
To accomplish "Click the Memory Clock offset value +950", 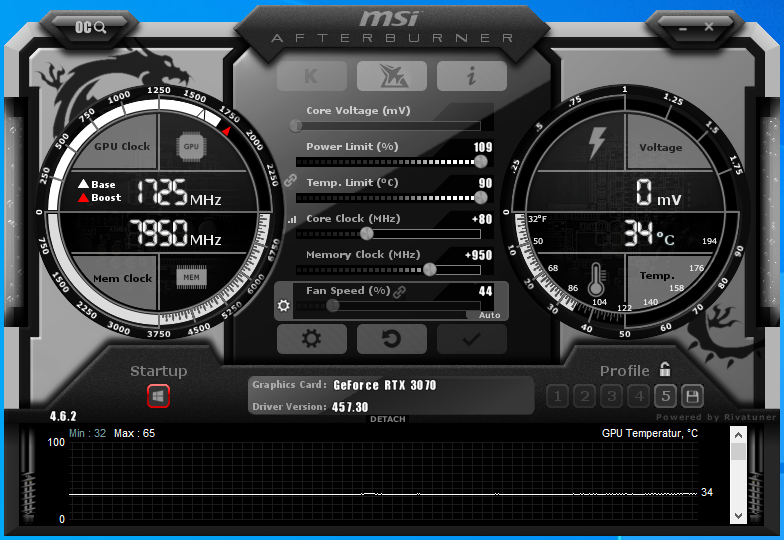I will tap(478, 255).
